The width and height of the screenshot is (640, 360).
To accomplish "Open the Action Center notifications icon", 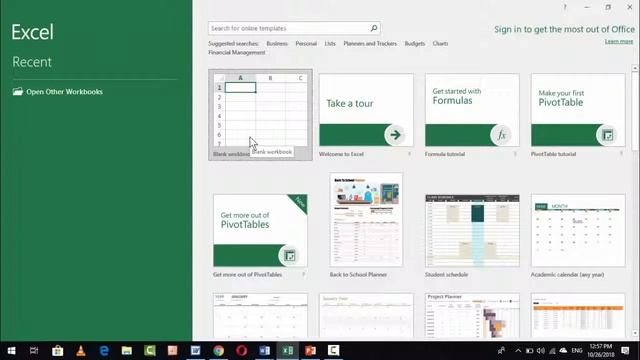I will 625,351.
